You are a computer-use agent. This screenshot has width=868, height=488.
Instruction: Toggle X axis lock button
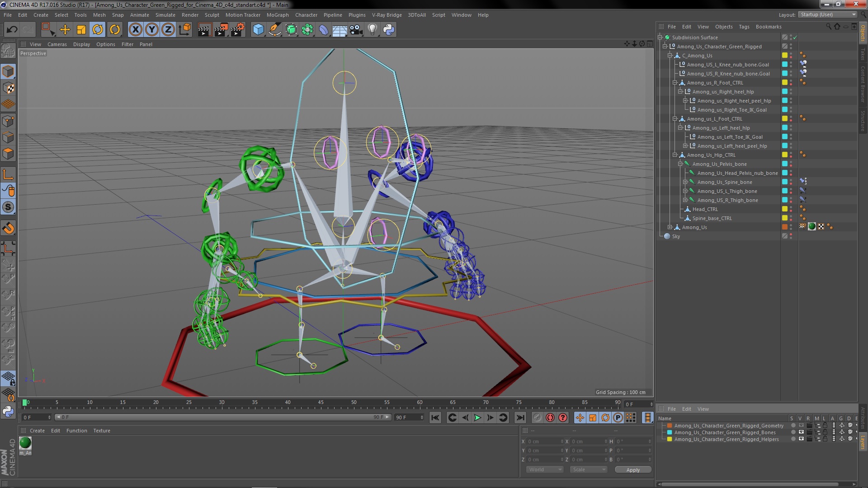click(x=135, y=30)
